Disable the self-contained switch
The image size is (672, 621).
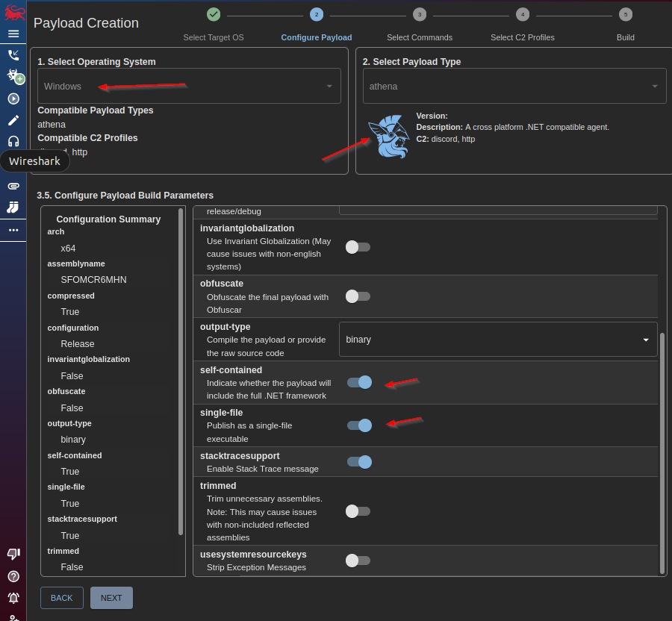[360, 382]
